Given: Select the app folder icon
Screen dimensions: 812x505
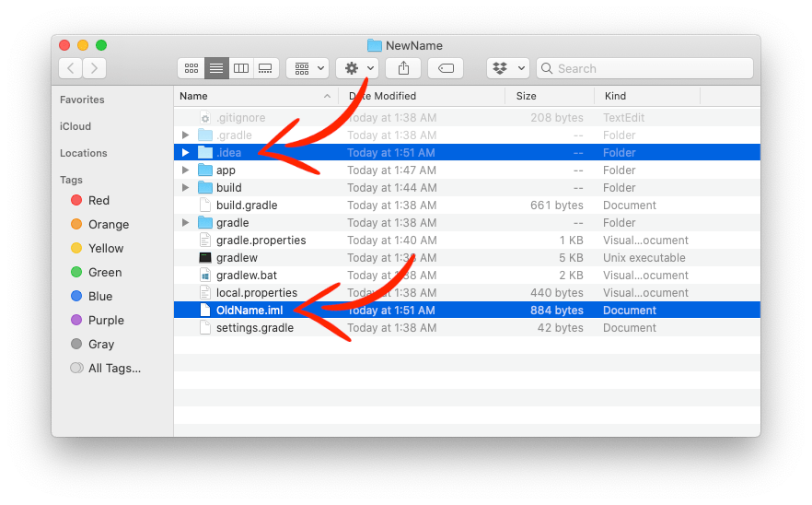Looking at the screenshot, I should 205,170.
